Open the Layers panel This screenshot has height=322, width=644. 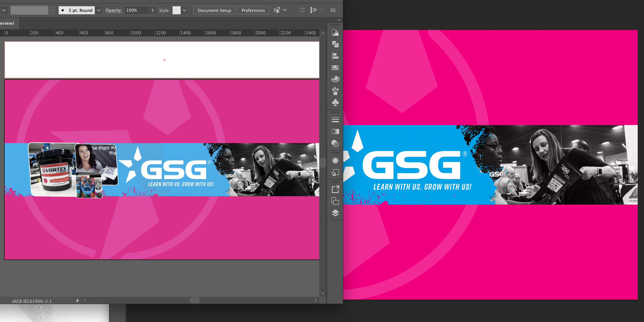pos(335,213)
